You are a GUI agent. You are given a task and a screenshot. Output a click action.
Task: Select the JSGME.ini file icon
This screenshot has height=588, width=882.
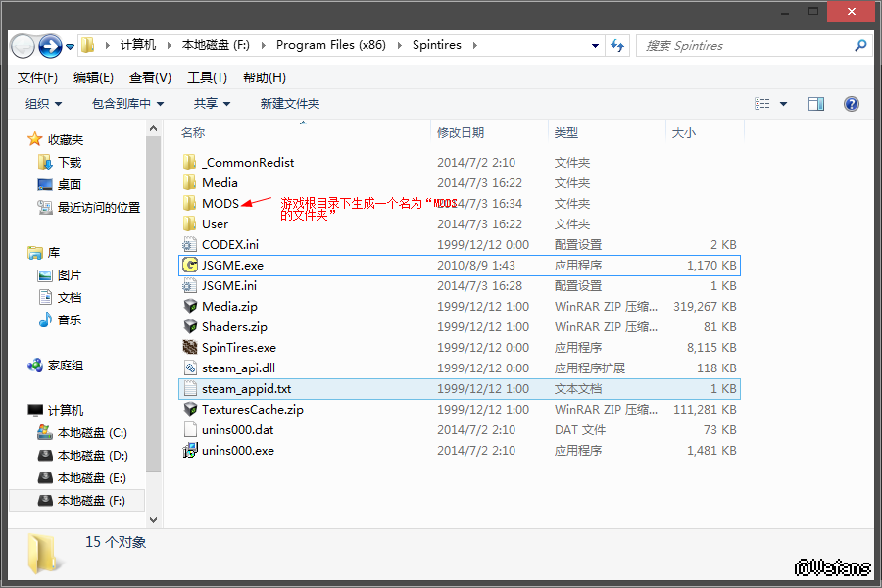pos(189,286)
